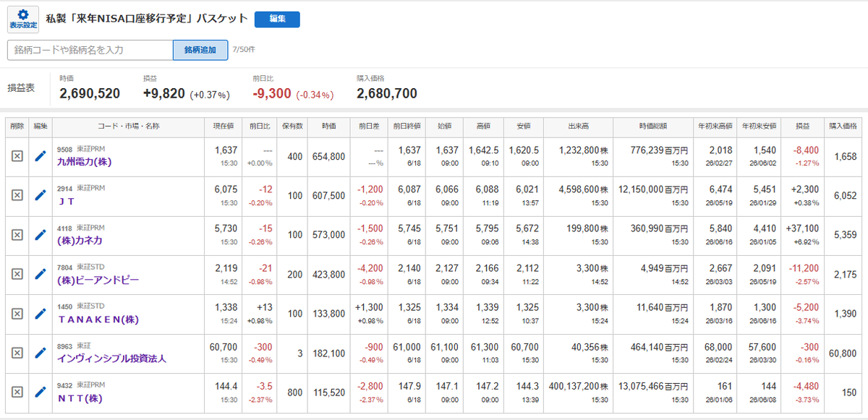Image resolution: width=868 pixels, height=420 pixels.
Task: Open the 表示設定 gear settings
Action: tap(23, 20)
